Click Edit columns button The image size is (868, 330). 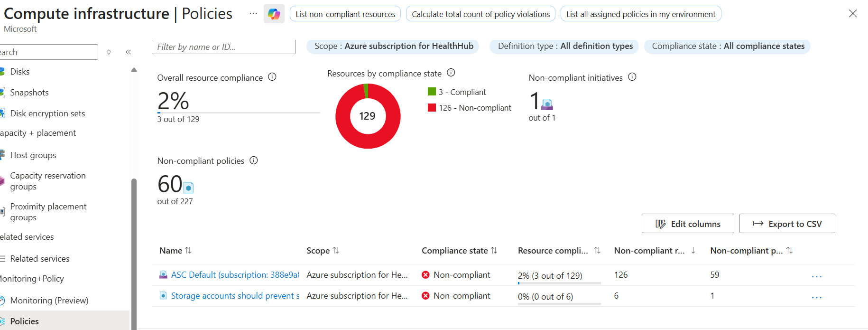coord(688,224)
